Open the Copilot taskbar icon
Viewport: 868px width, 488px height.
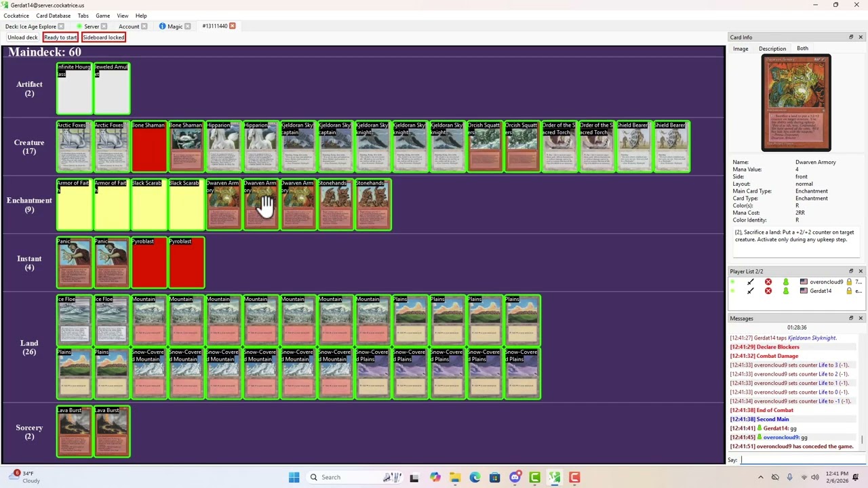435,477
